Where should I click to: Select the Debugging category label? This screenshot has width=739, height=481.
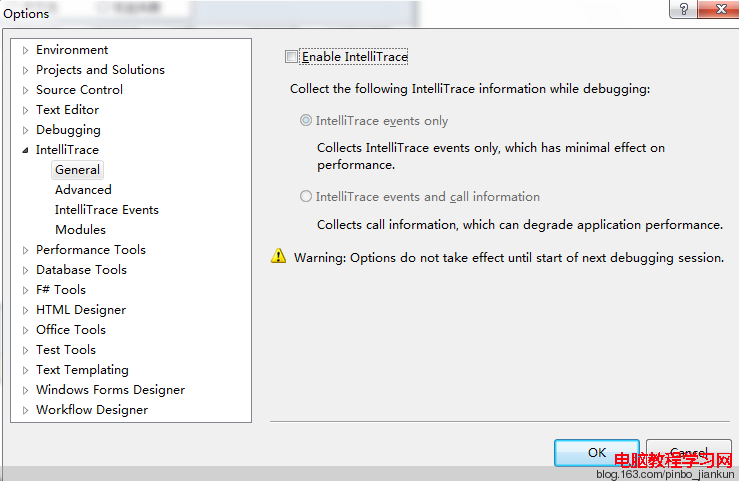(68, 130)
